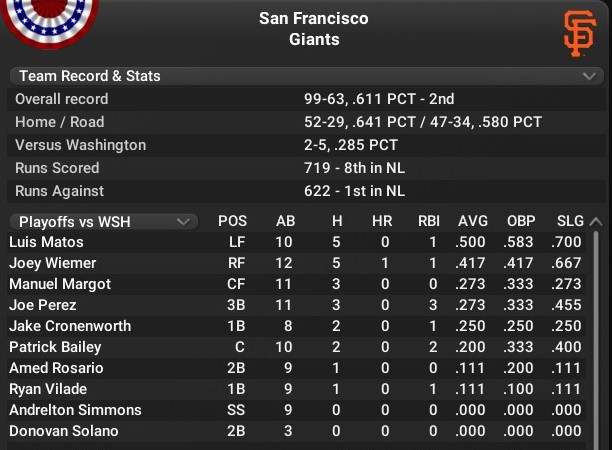The image size is (612, 450).
Task: Open Patrick Bailey player page
Action: pos(55,347)
